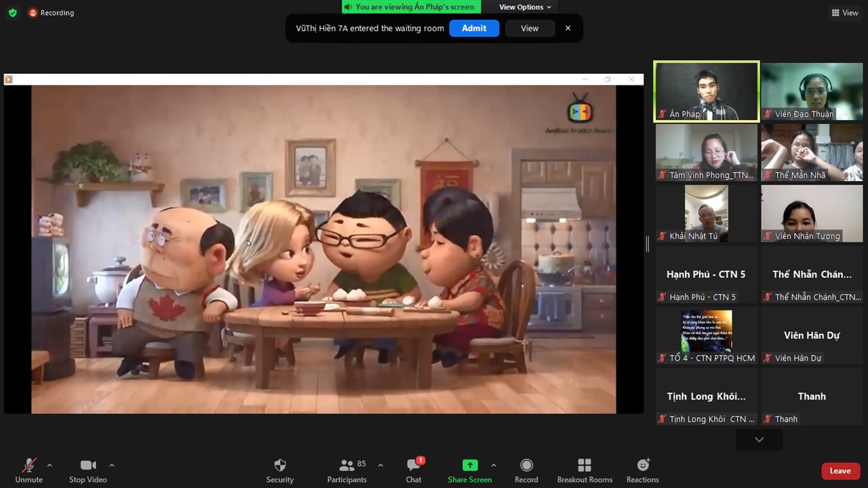Click the green encryption shield icon
868x488 pixels.
[x=13, y=13]
